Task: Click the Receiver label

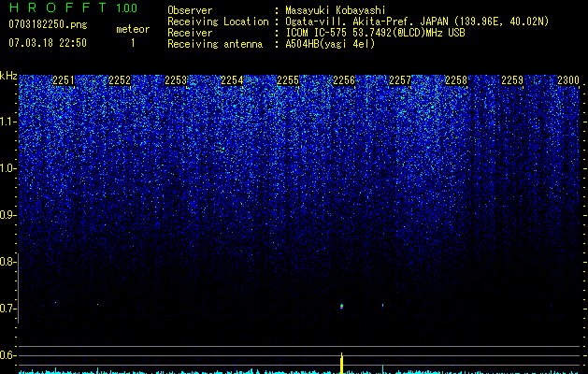Action: coord(190,33)
